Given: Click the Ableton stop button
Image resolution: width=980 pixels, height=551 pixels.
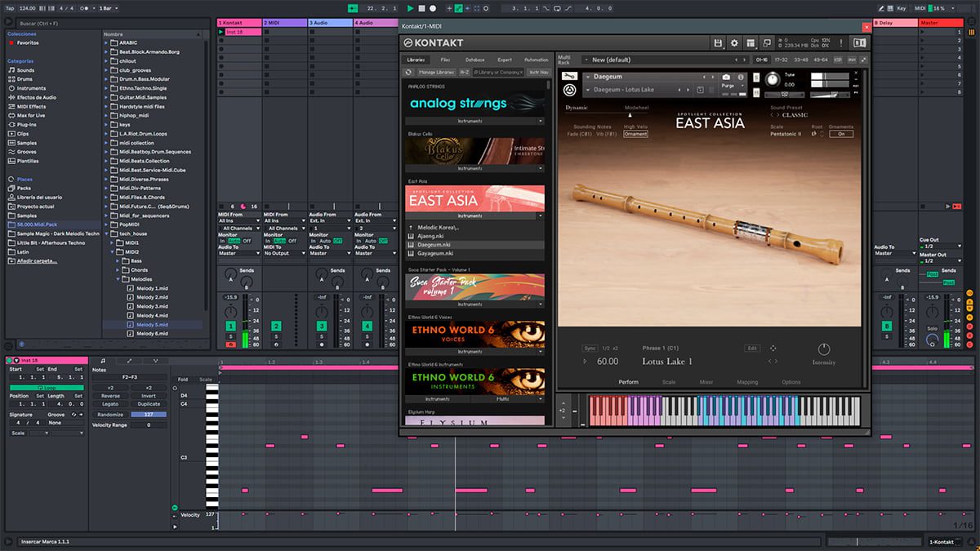Looking at the screenshot, I should (421, 8).
